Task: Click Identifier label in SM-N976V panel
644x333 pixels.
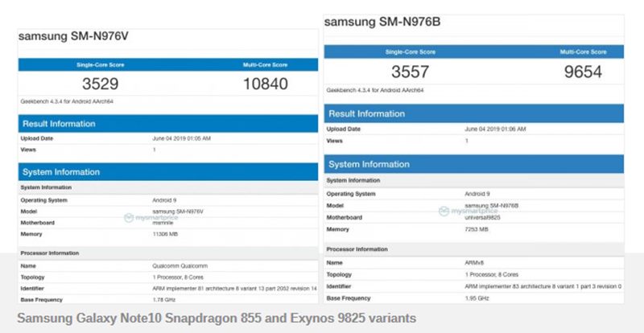Action: coord(32,289)
